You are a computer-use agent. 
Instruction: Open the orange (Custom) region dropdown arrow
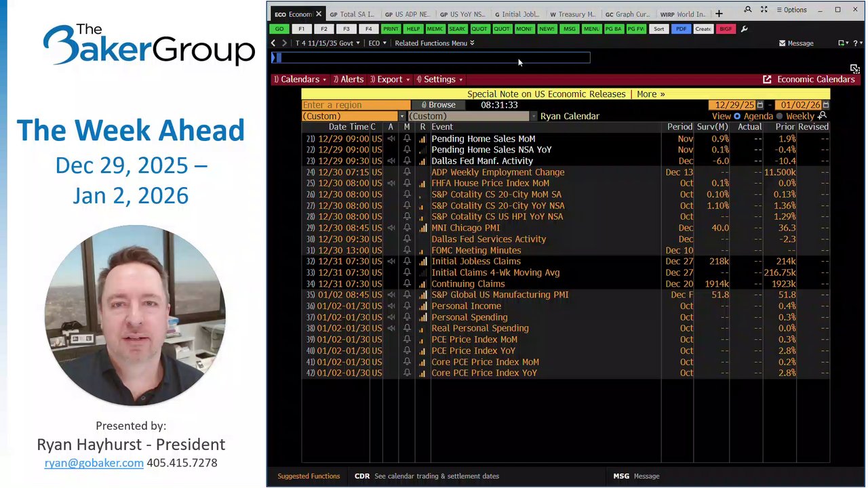click(x=402, y=117)
